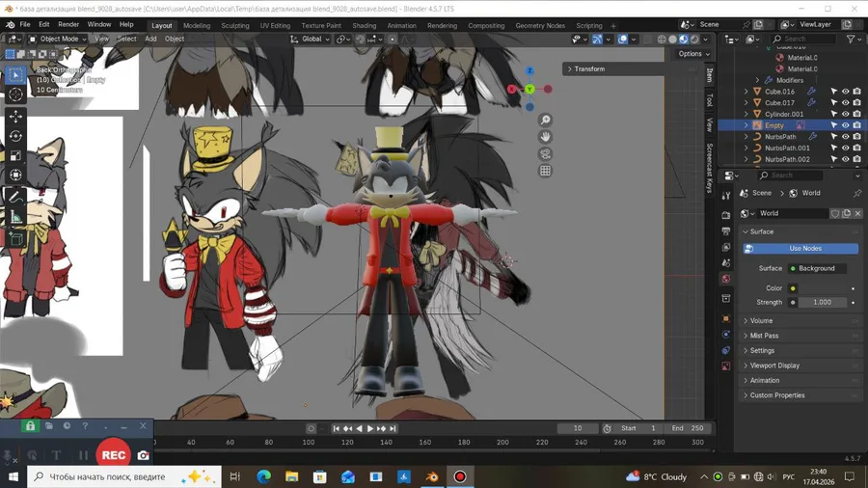Jump to the timeline start frame
Screen dimensions: 868x488
coord(336,429)
